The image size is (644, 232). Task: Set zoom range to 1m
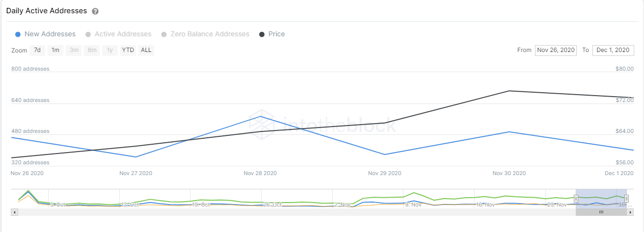tap(55, 50)
